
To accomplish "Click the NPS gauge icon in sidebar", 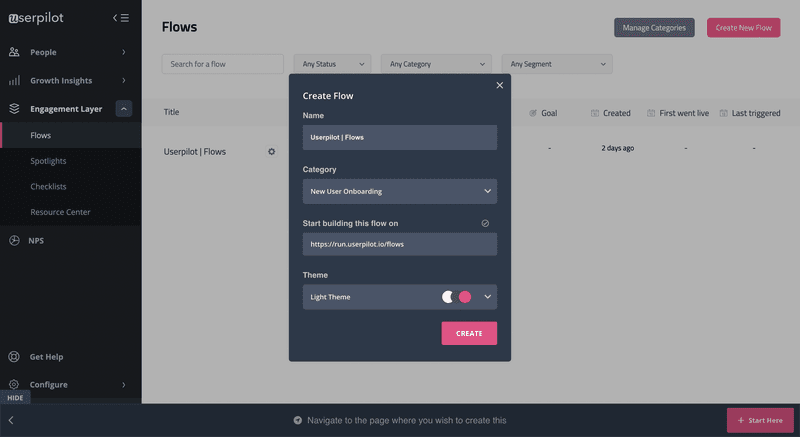I will coord(14,240).
